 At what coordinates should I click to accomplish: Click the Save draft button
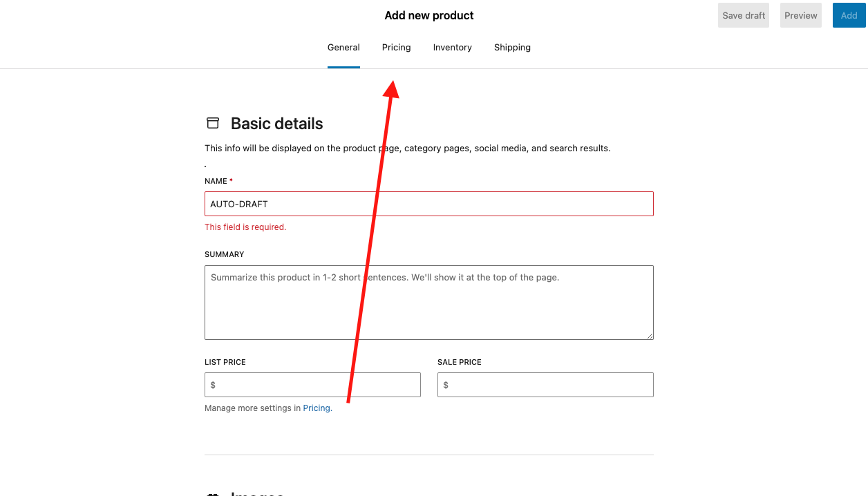[743, 15]
